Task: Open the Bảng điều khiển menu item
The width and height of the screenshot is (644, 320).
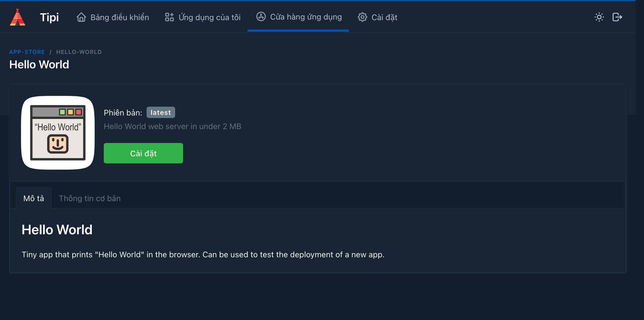Action: point(120,17)
